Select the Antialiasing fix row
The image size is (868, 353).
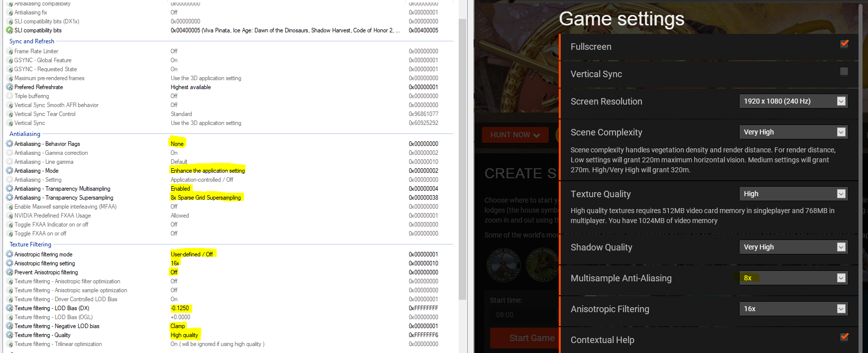tap(229, 12)
